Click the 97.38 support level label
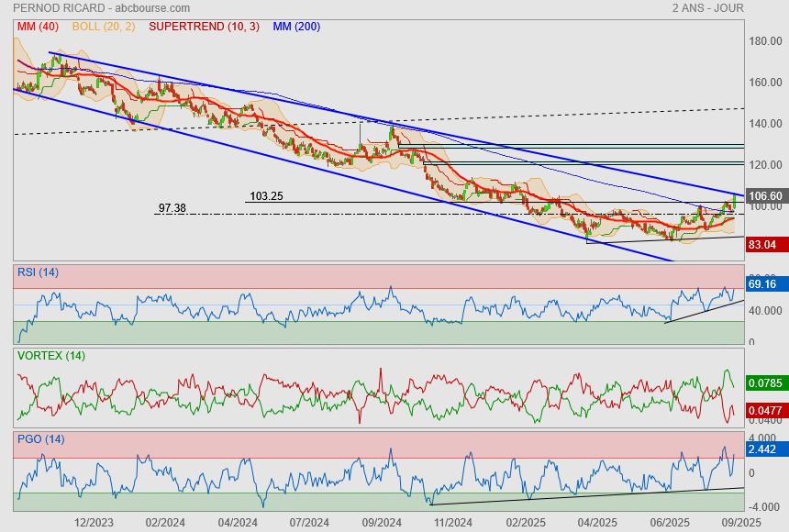Screen dimensions: 789x532 pyautogui.click(x=172, y=208)
